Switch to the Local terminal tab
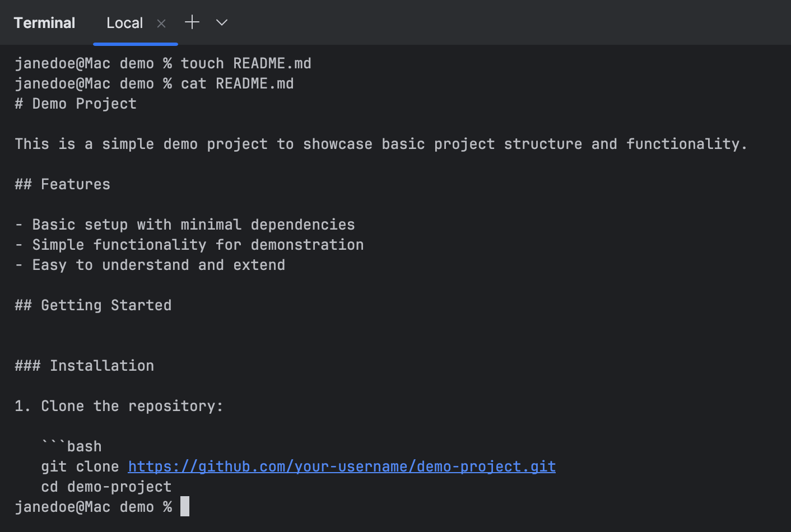 pos(124,23)
